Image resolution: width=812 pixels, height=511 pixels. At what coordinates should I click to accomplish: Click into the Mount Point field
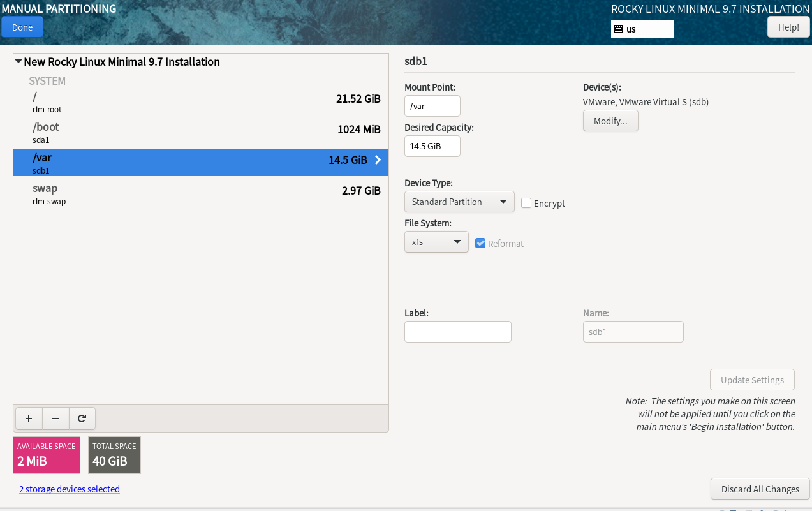tap(432, 106)
